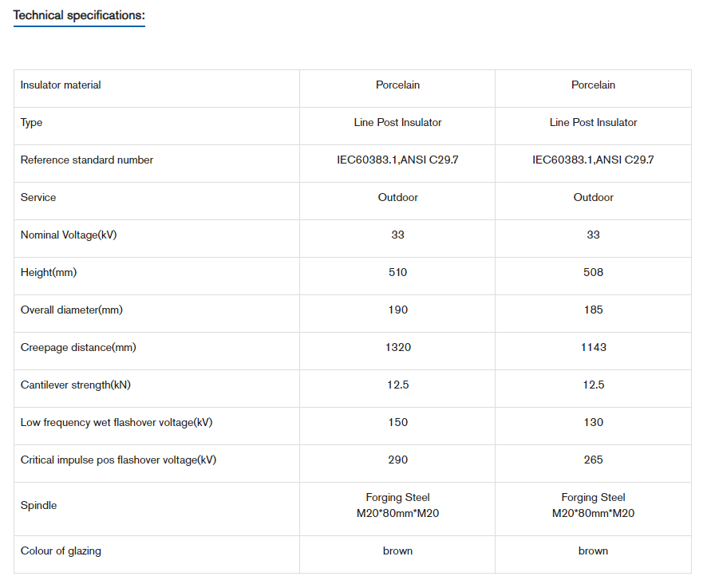Click the 190 diameter value

[397, 310]
